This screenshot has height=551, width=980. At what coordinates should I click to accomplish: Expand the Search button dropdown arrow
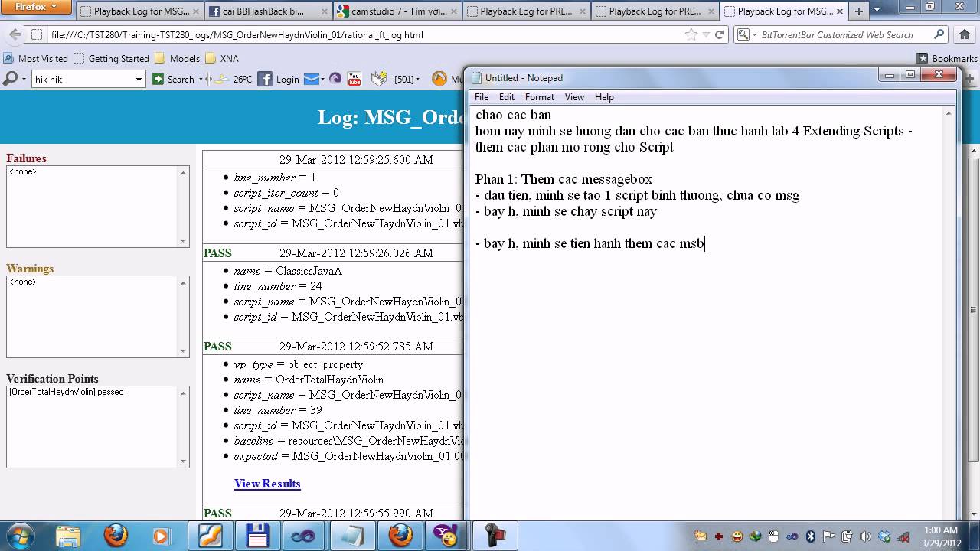pos(201,79)
